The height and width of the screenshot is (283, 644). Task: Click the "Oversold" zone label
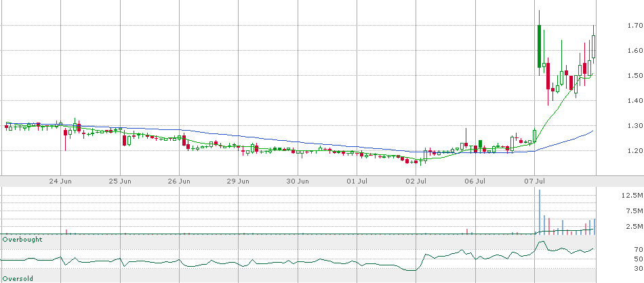coord(18,278)
